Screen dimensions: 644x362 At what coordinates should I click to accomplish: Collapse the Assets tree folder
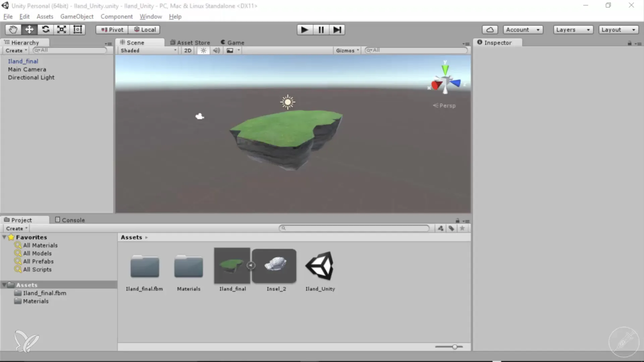pyautogui.click(x=4, y=285)
